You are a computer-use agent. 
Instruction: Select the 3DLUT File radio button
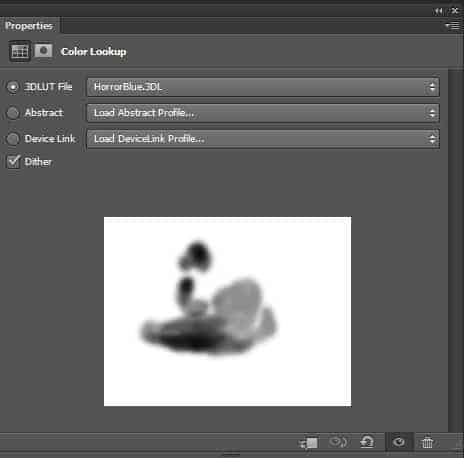tap(13, 87)
